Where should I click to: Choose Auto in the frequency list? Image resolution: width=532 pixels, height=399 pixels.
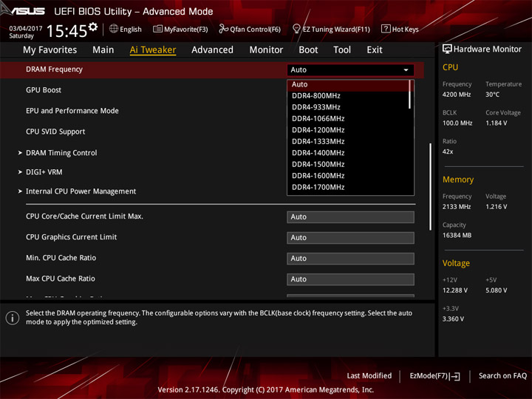[349, 84]
